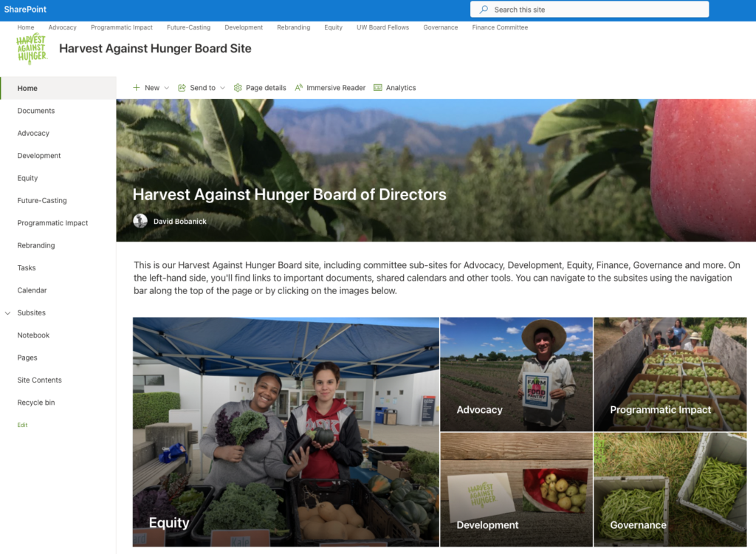Click the Send to share icon
Viewport: 756px width, 554px height.
[182, 88]
